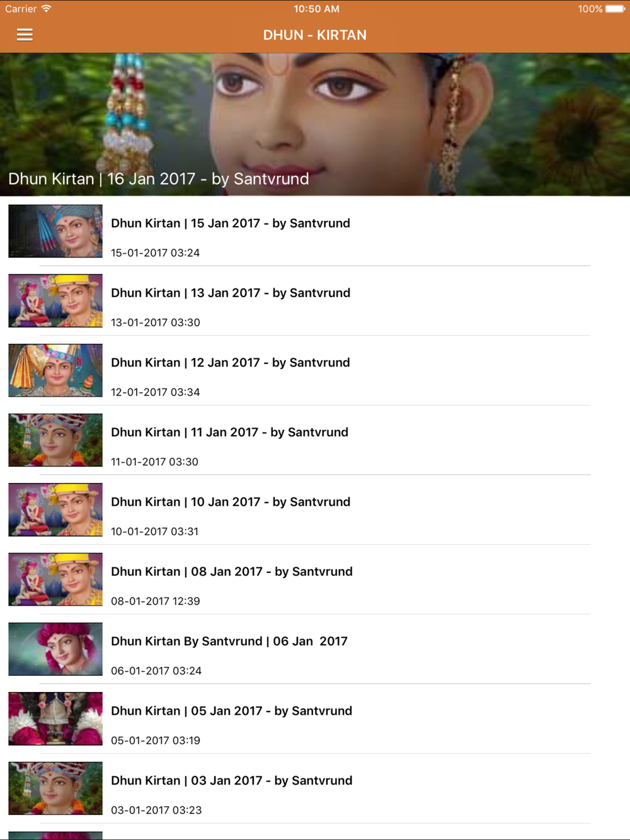Image resolution: width=630 pixels, height=840 pixels.
Task: Select Dhun Kirtan 08 Jan 2017 title
Action: (232, 571)
